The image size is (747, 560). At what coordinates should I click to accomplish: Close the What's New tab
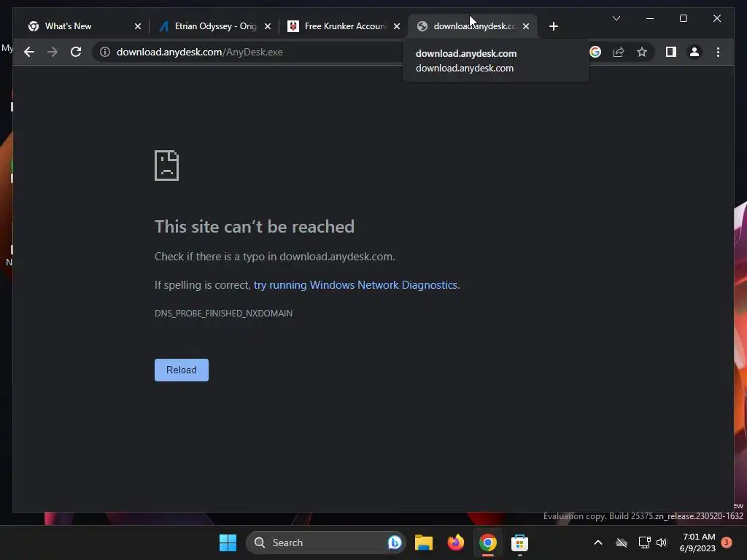coord(138,26)
